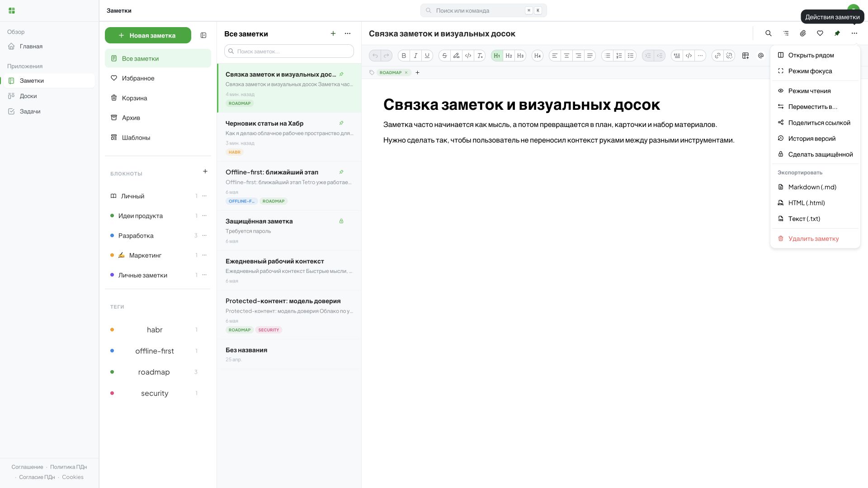Toggle underline formatting
868x488 pixels.
coord(427,56)
